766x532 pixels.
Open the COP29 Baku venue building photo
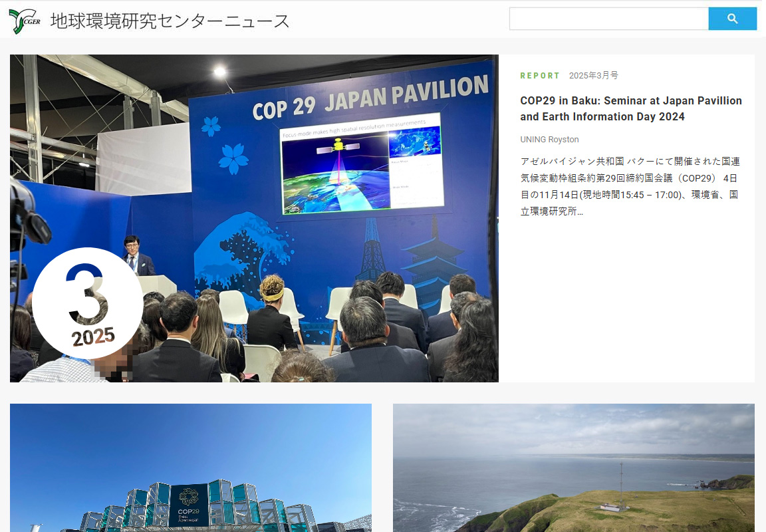pos(191,467)
